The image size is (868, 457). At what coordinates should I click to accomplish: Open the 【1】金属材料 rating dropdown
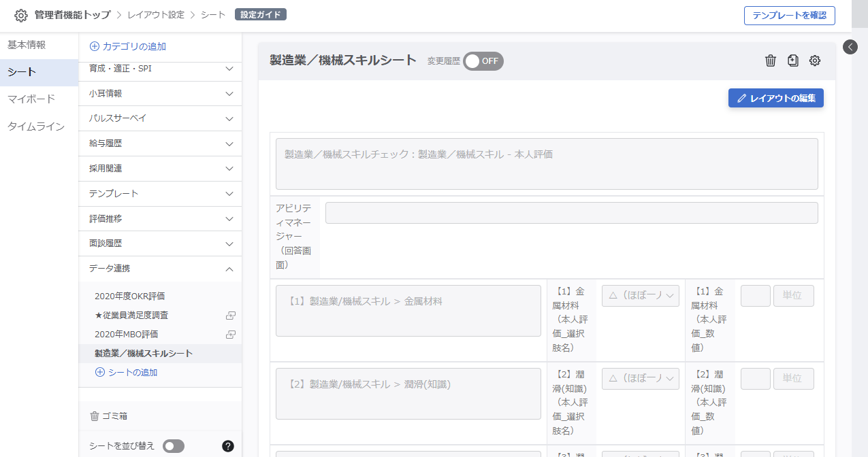point(640,296)
